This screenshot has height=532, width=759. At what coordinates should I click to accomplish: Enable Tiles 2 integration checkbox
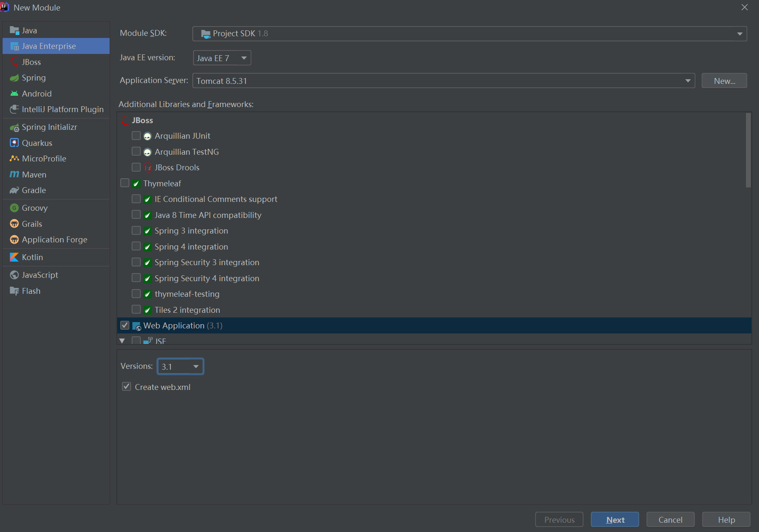click(x=136, y=309)
